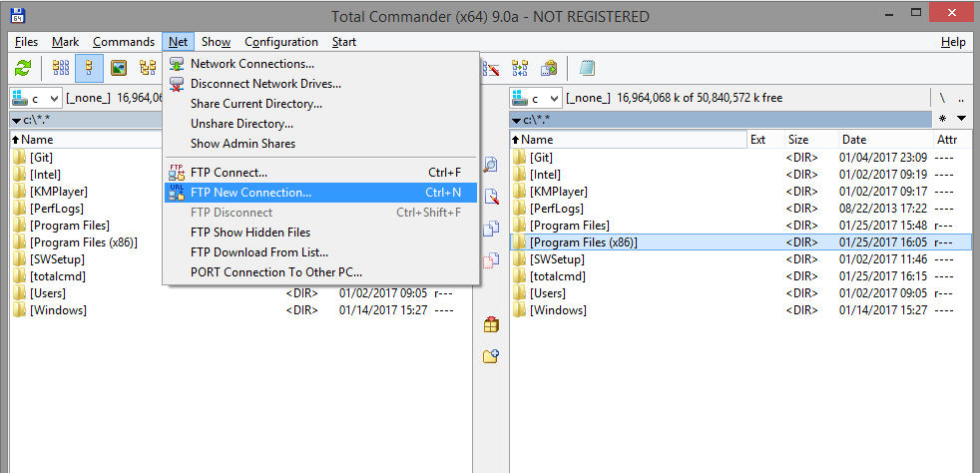Image resolution: width=980 pixels, height=473 pixels.
Task: Go to root with backslash button, right panel
Action: click(x=942, y=98)
